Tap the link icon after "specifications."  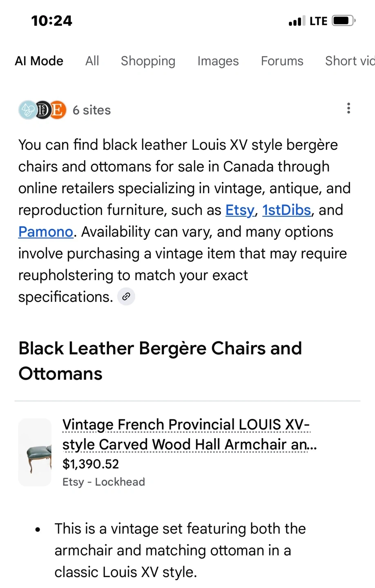coord(126,296)
